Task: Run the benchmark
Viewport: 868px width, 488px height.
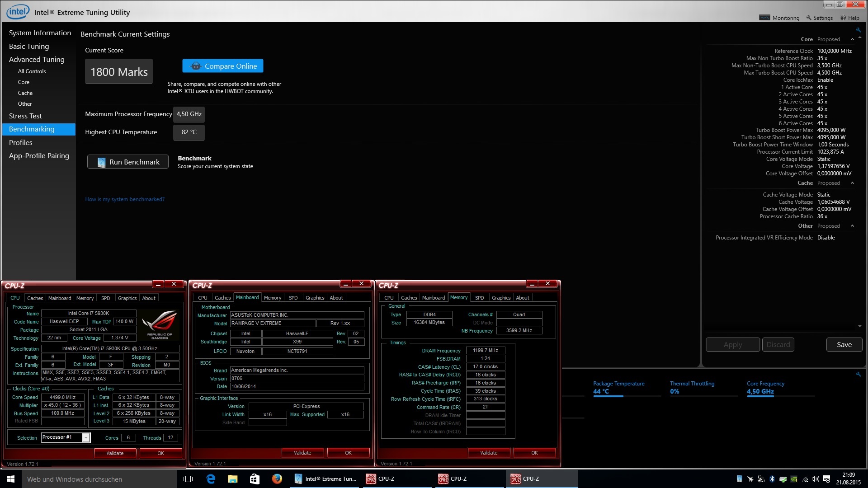Action: coord(128,162)
